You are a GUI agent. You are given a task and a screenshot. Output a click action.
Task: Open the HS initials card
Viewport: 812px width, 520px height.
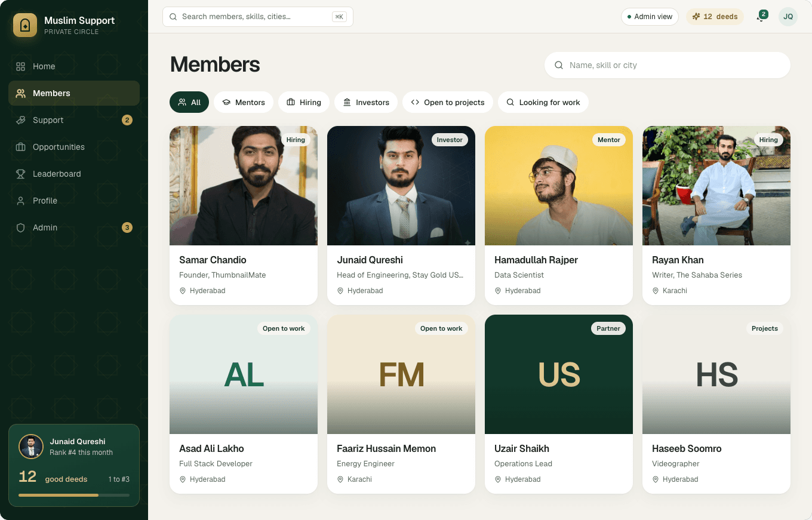click(x=716, y=374)
